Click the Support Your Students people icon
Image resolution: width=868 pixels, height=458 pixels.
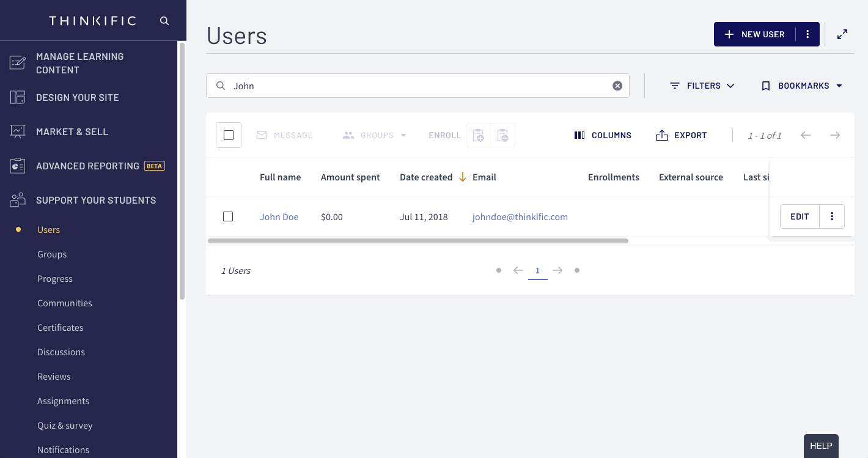pos(17,199)
